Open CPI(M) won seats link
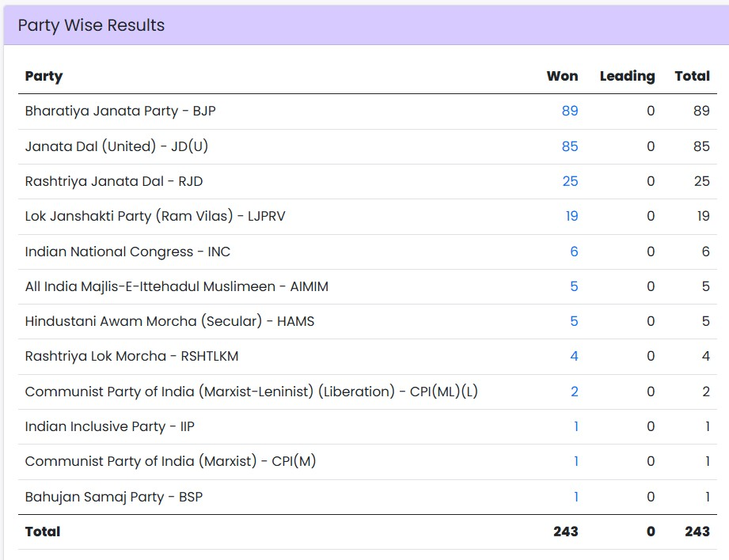729x560 pixels. (576, 461)
